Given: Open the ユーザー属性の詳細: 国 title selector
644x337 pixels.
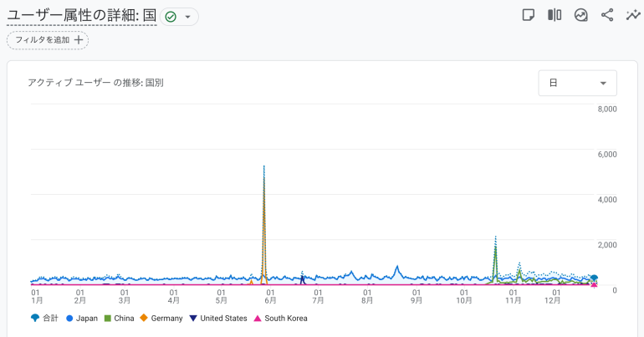Looking at the screenshot, I should [81, 16].
